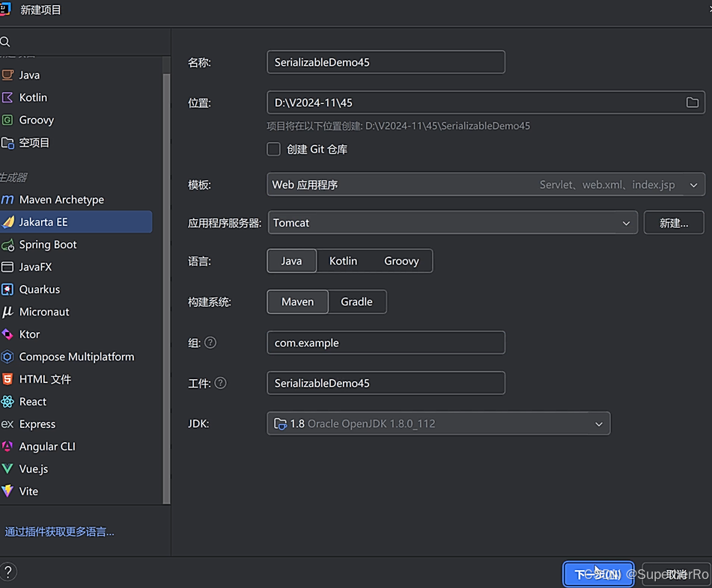Set language to Kotlin

tap(344, 261)
